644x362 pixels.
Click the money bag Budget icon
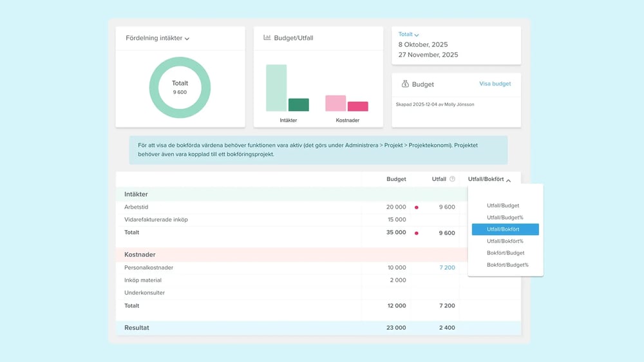click(405, 84)
